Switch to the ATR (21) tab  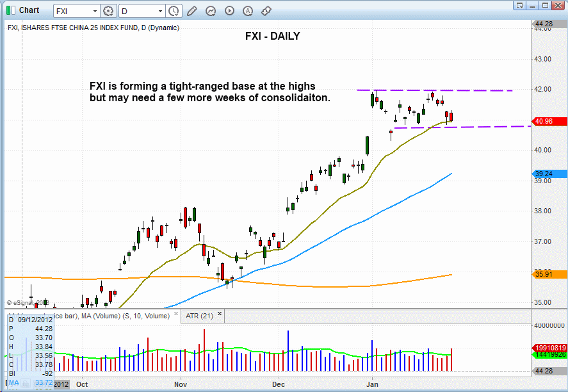[x=199, y=316]
